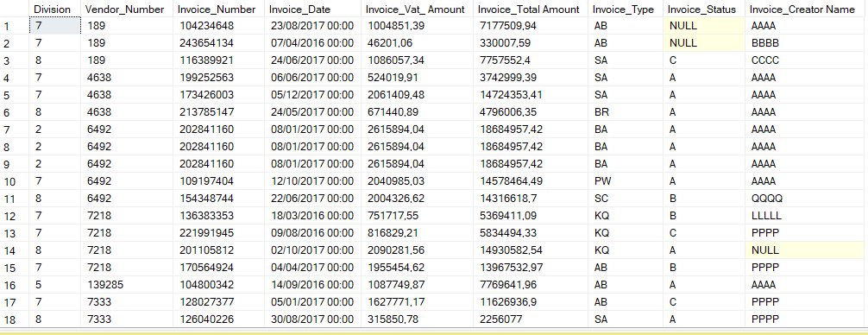868x335 pixels.
Task: Click invoice date 23/08/2017 00:00
Action: [312, 26]
